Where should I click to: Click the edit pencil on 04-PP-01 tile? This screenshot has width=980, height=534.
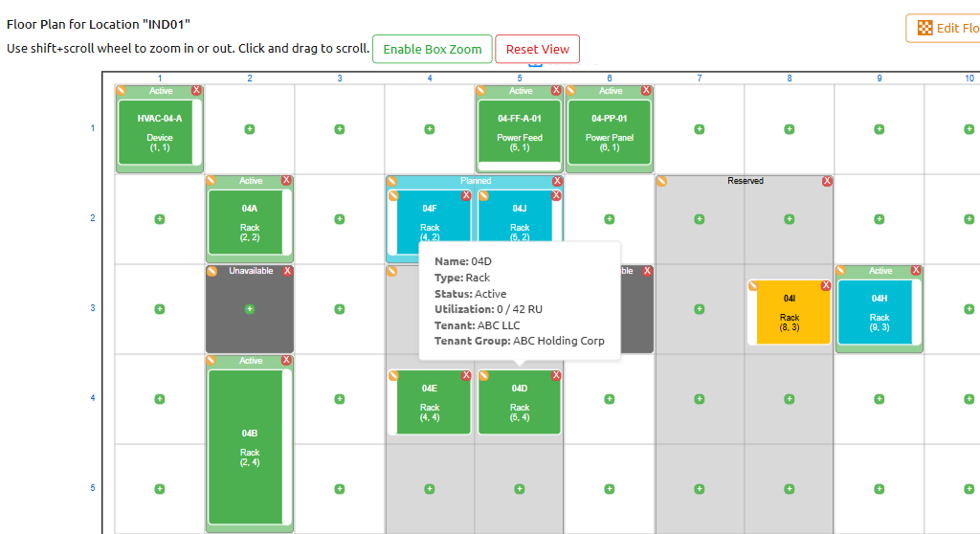(x=572, y=90)
